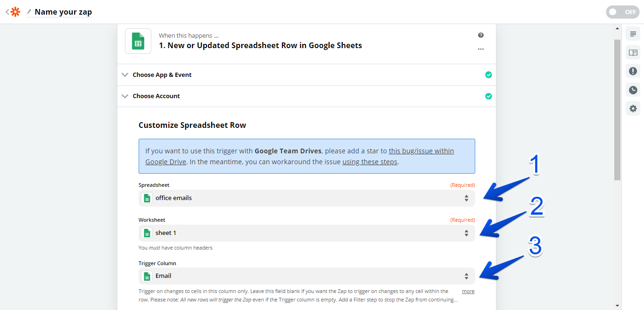Click the back arrow beside Zapier logo
The height and width of the screenshot is (310, 644).
pos(7,12)
